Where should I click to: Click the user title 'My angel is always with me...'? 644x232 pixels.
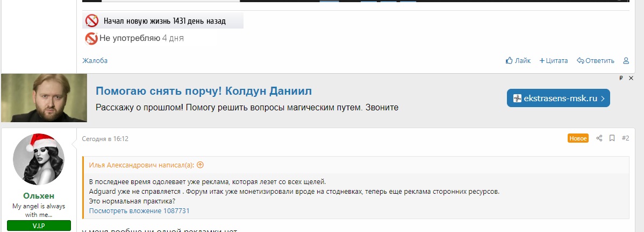point(39,210)
